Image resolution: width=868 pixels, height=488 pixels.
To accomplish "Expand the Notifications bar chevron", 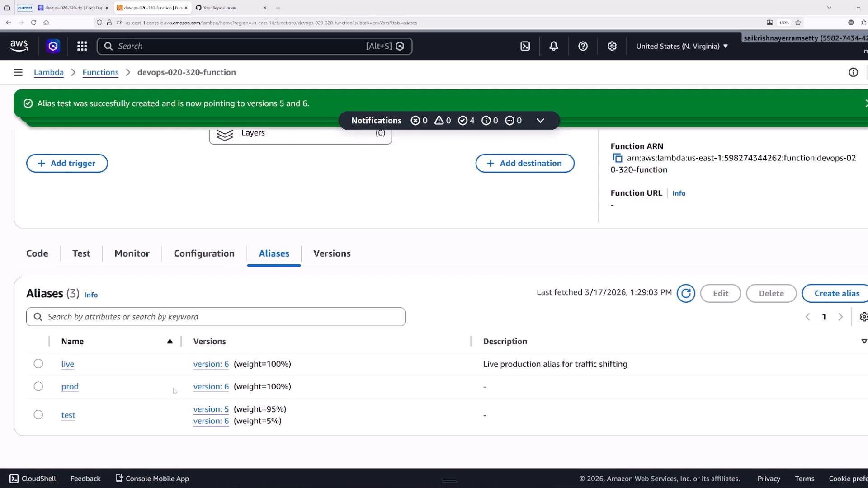I will 540,121.
